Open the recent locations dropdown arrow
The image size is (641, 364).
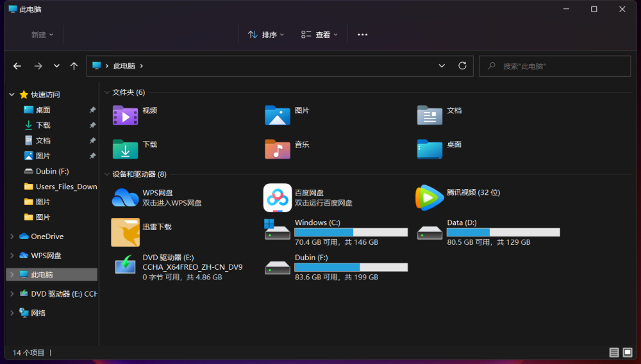coord(56,66)
